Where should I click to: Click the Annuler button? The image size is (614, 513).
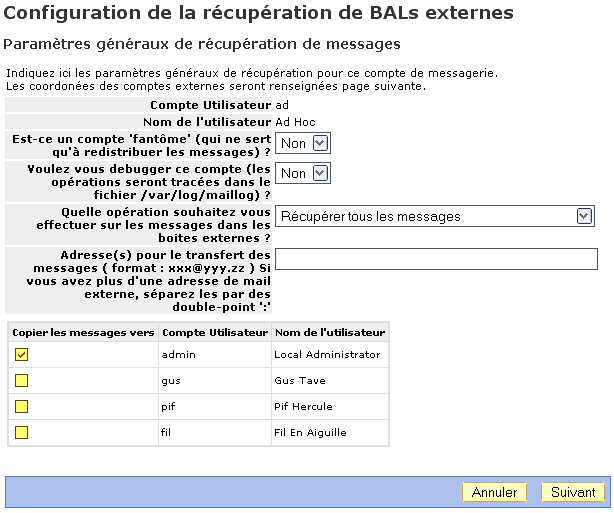click(495, 492)
